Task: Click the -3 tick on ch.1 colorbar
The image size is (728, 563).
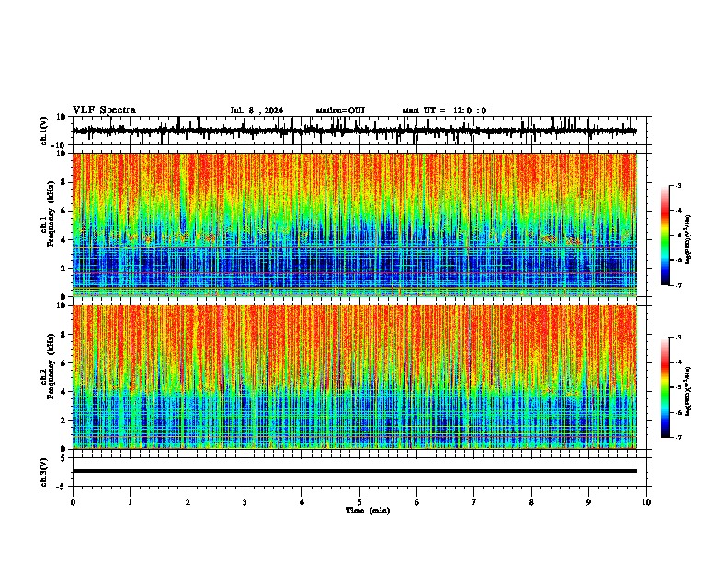Action: (x=677, y=185)
